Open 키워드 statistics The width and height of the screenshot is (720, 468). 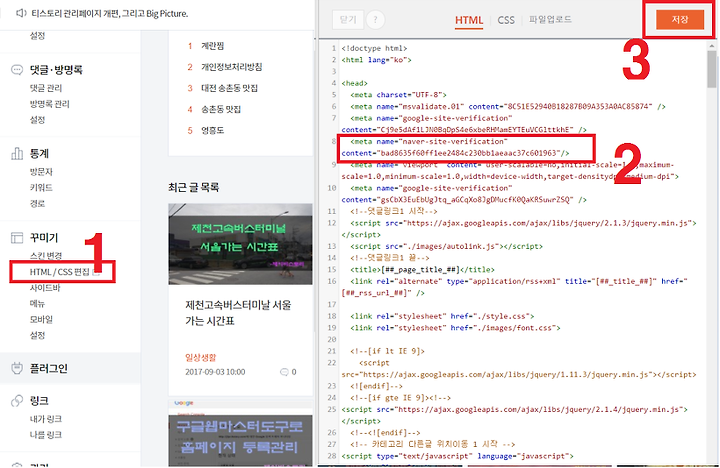(41, 187)
